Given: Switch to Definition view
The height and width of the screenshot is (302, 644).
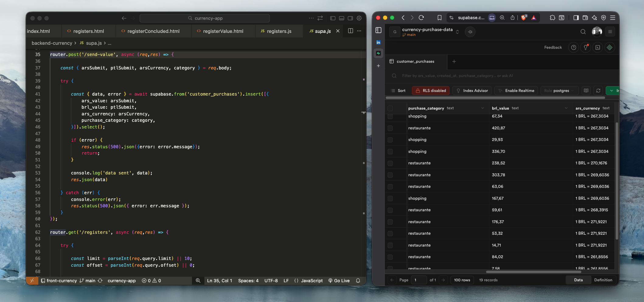Looking at the screenshot, I should click(x=603, y=280).
